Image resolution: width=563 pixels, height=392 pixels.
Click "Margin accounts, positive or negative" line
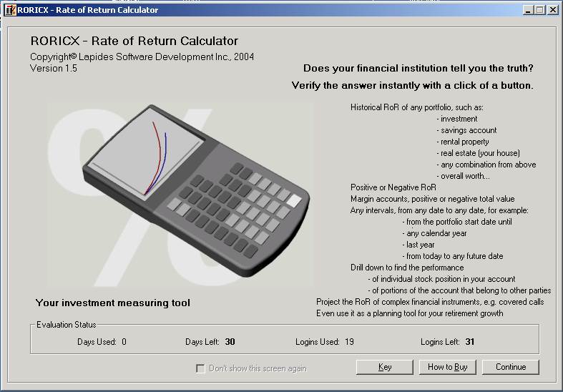tap(432, 199)
